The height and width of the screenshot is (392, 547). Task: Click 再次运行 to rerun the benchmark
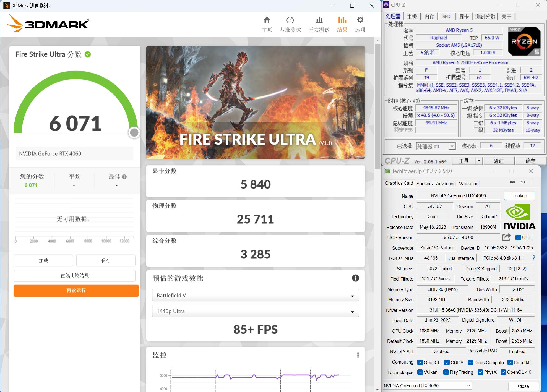[x=75, y=291]
